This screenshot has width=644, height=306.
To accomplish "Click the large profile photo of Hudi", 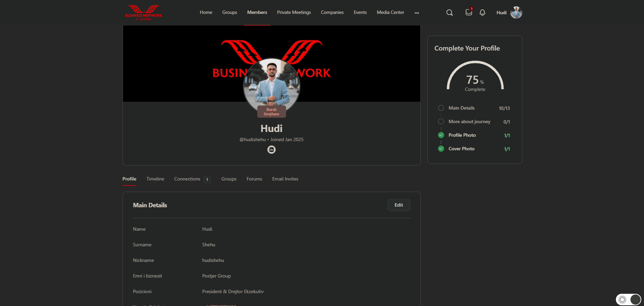I will [271, 85].
